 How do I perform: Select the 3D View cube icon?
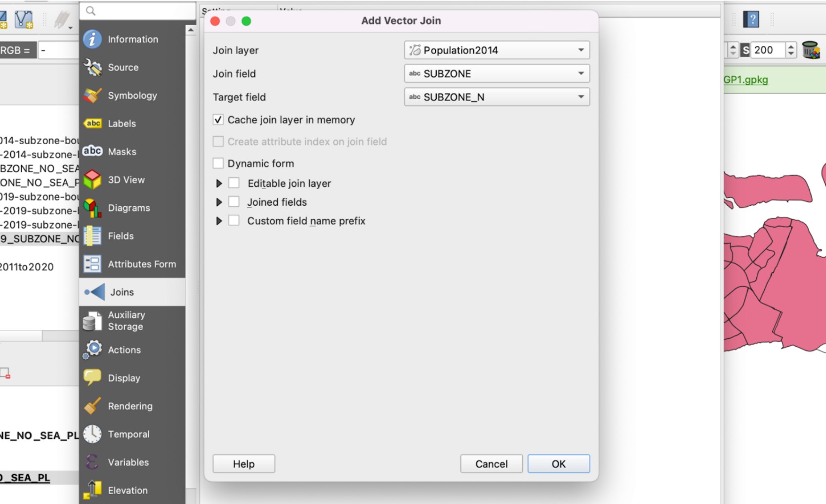pos(92,180)
